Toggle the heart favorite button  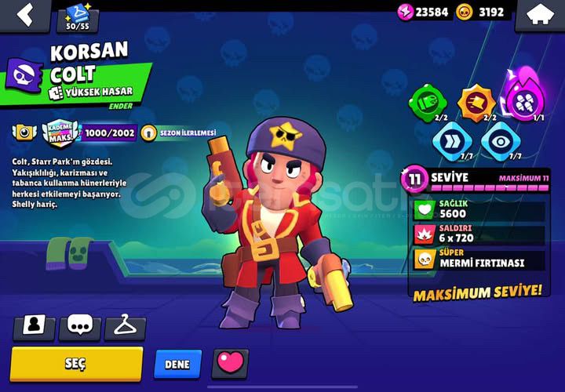tap(230, 364)
